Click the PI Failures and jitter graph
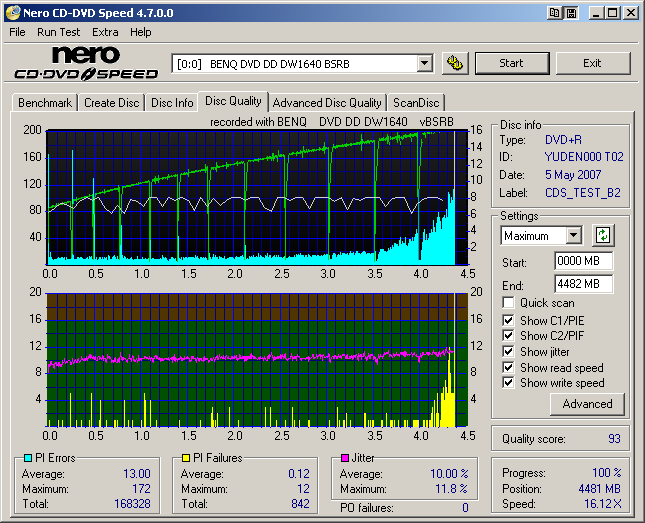This screenshot has width=645, height=523. coord(258,360)
